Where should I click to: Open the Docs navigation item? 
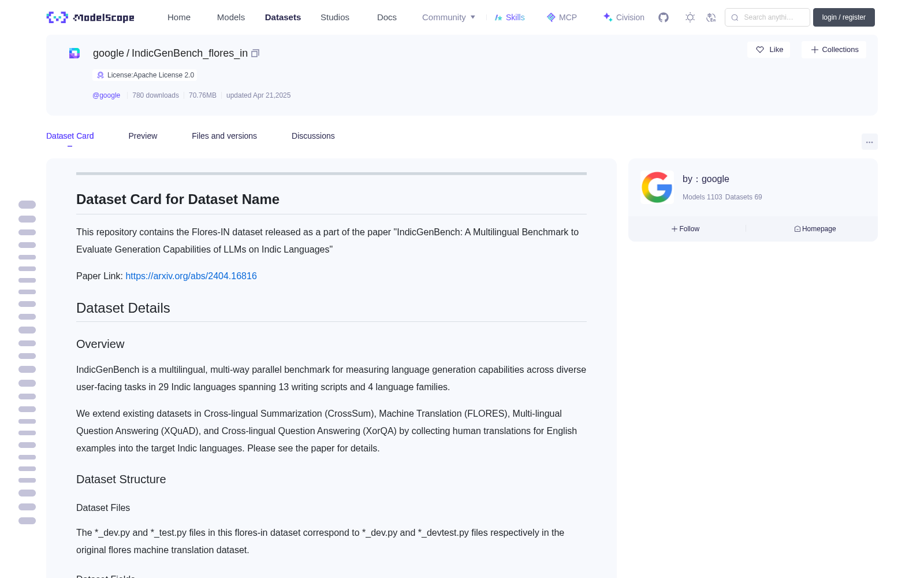pyautogui.click(x=387, y=17)
